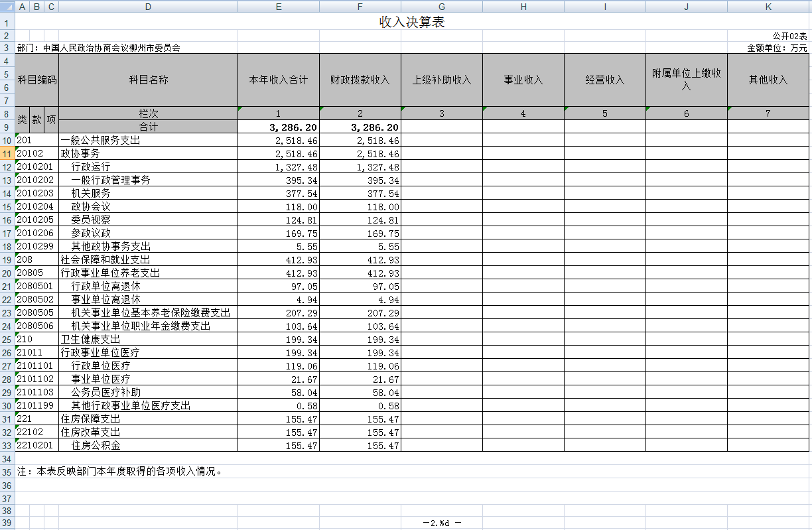Select the footnote 注：本表反映部门本年度取得的各项收入情况
812x530 pixels.
[120, 472]
